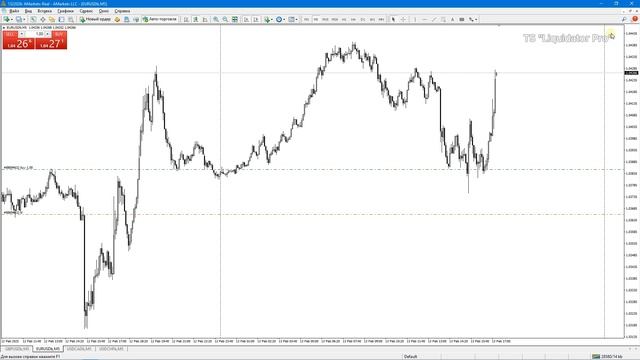Tile chart windows
Image resolution: width=640 pixels, height=360 pixels.
click(x=235, y=19)
